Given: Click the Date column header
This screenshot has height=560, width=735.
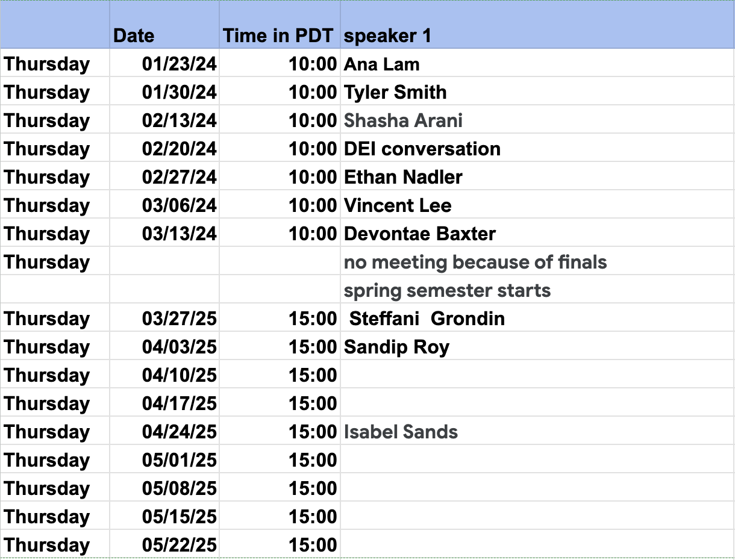Looking at the screenshot, I should coord(134,36).
